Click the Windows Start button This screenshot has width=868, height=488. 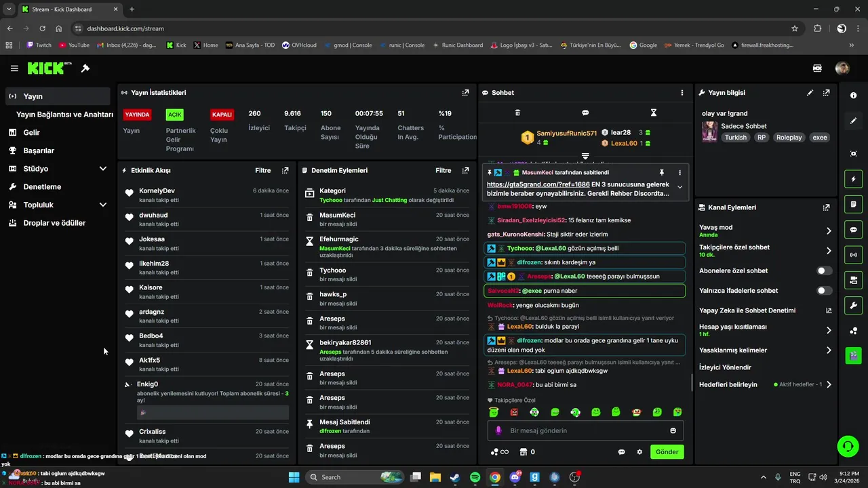pos(294,477)
